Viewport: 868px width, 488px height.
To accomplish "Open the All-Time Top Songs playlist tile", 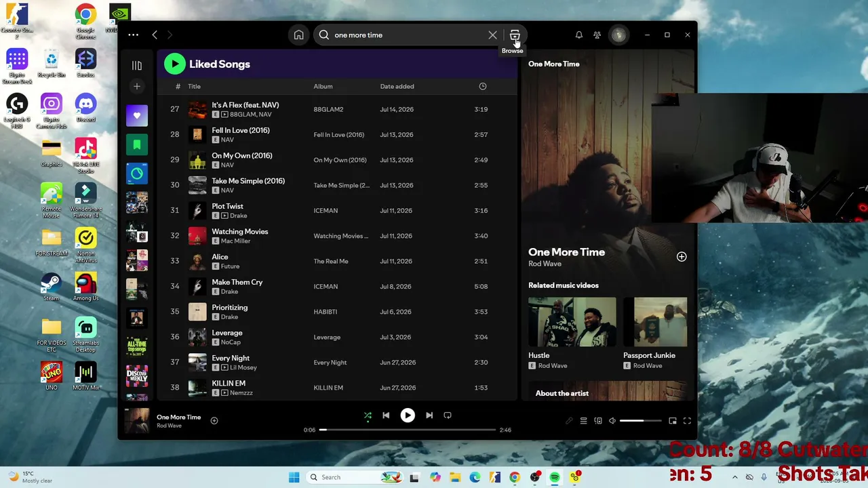I will (x=136, y=347).
